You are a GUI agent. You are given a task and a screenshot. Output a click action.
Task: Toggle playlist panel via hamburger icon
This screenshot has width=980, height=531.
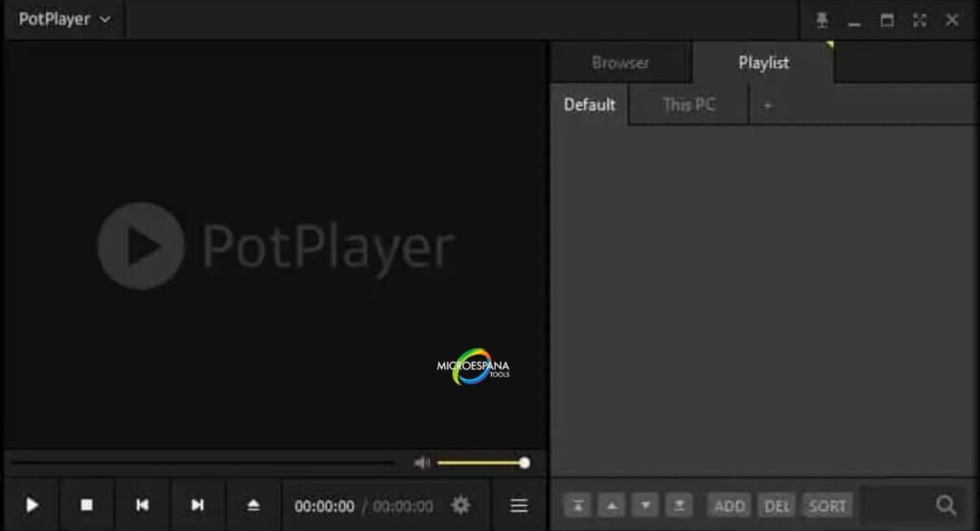tap(519, 505)
